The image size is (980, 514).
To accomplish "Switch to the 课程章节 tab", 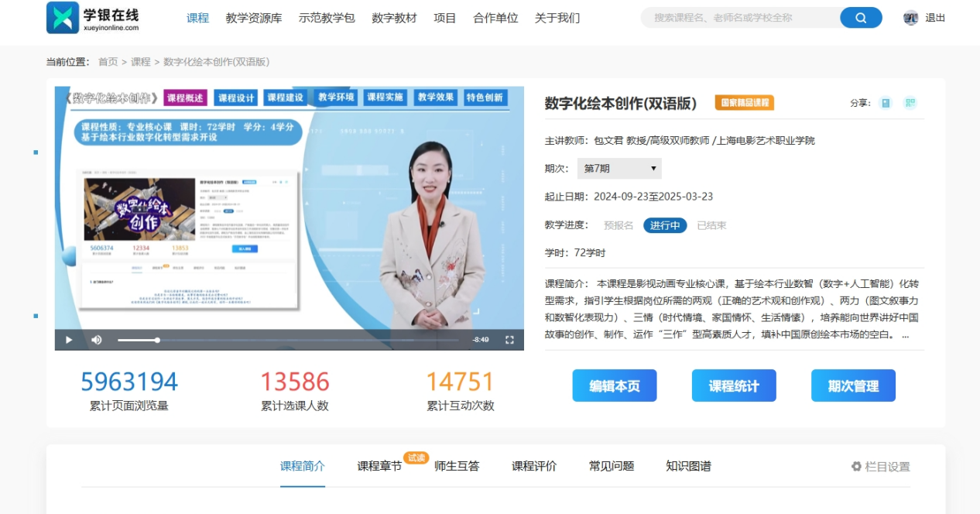I will tap(379, 466).
